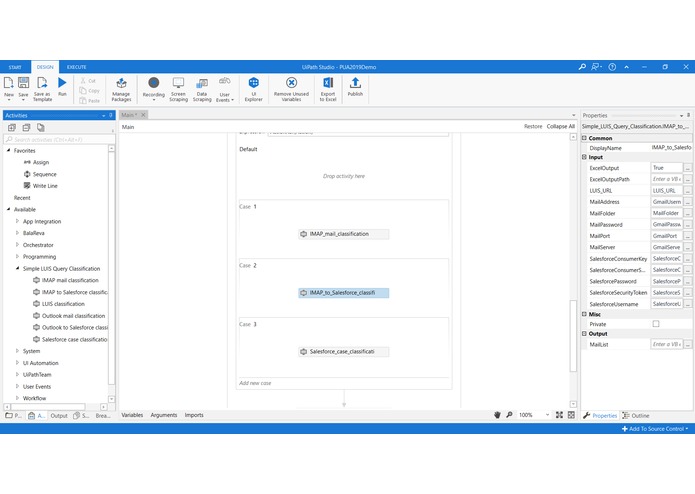The image size is (695, 494).
Task: Click the Copy command in ribbon
Action: 90,90
